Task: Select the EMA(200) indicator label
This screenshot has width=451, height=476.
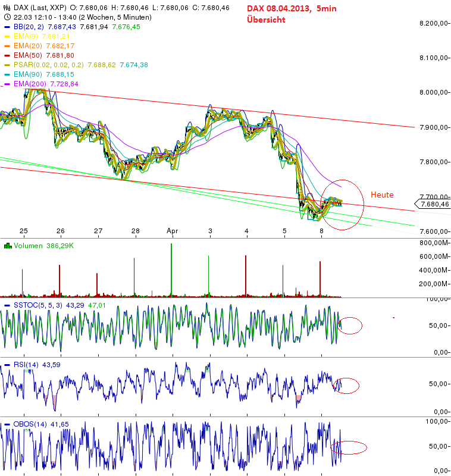Action: click(x=30, y=84)
